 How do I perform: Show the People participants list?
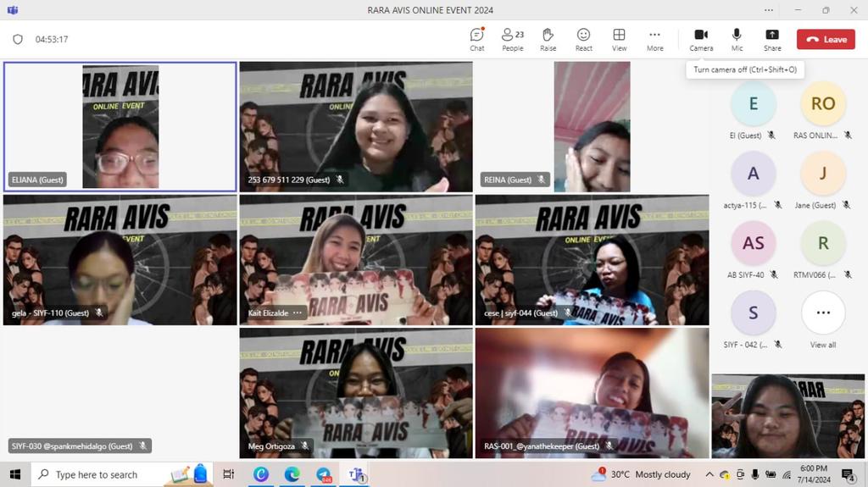(513, 39)
